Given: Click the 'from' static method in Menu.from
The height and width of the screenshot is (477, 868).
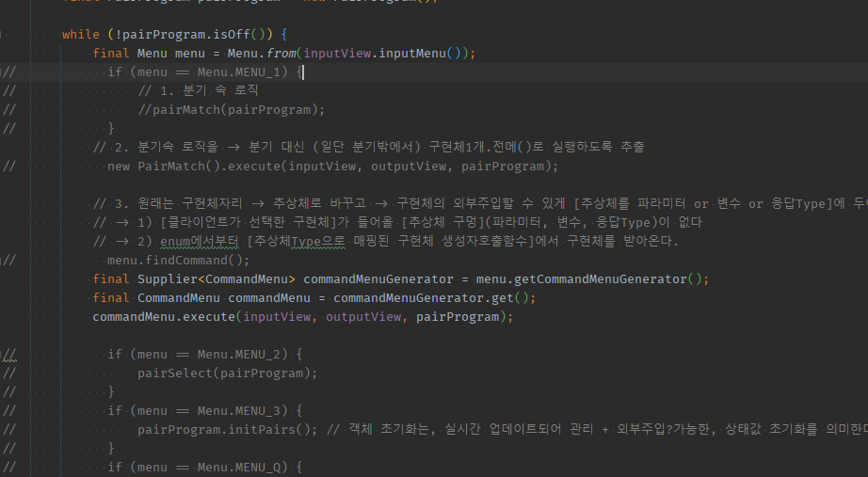Looking at the screenshot, I should coord(281,53).
